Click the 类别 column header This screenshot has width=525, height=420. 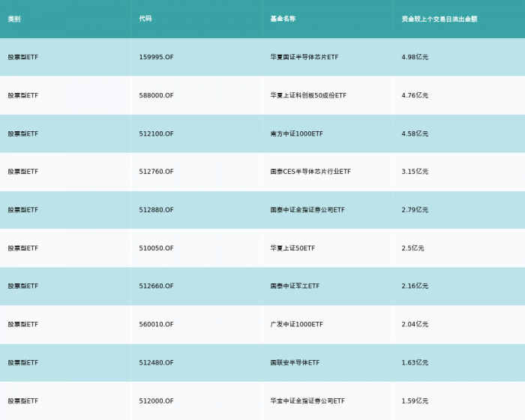pos(14,19)
